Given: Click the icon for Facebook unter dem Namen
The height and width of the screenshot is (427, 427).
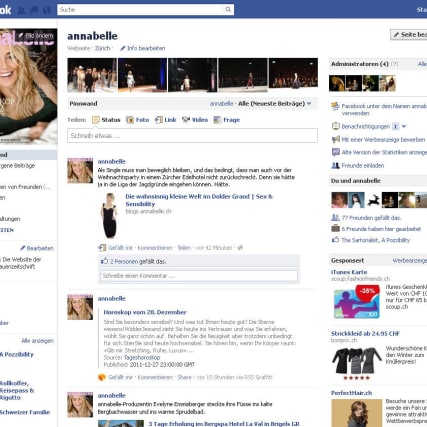Looking at the screenshot, I should pos(335,106).
